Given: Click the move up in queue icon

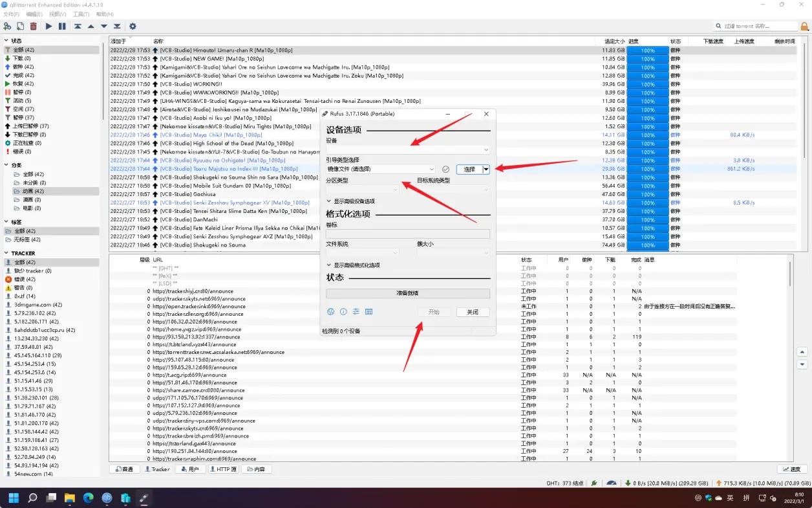Looking at the screenshot, I should [91, 27].
